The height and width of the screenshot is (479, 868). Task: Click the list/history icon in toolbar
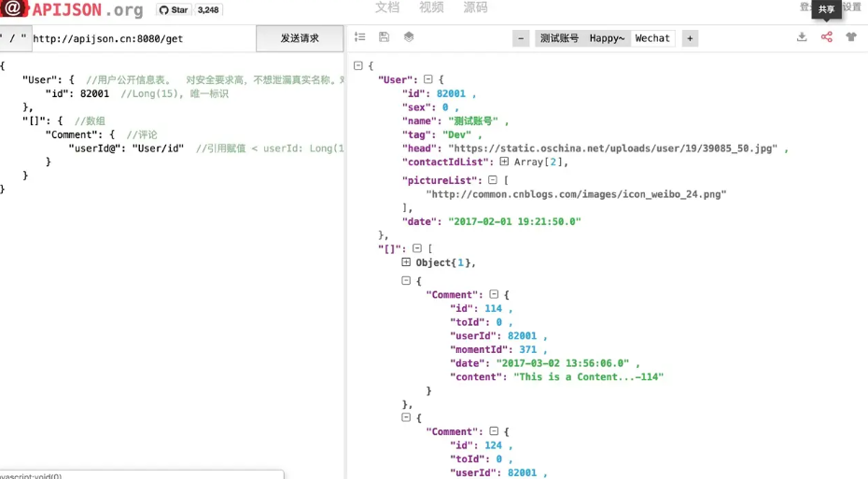(360, 37)
